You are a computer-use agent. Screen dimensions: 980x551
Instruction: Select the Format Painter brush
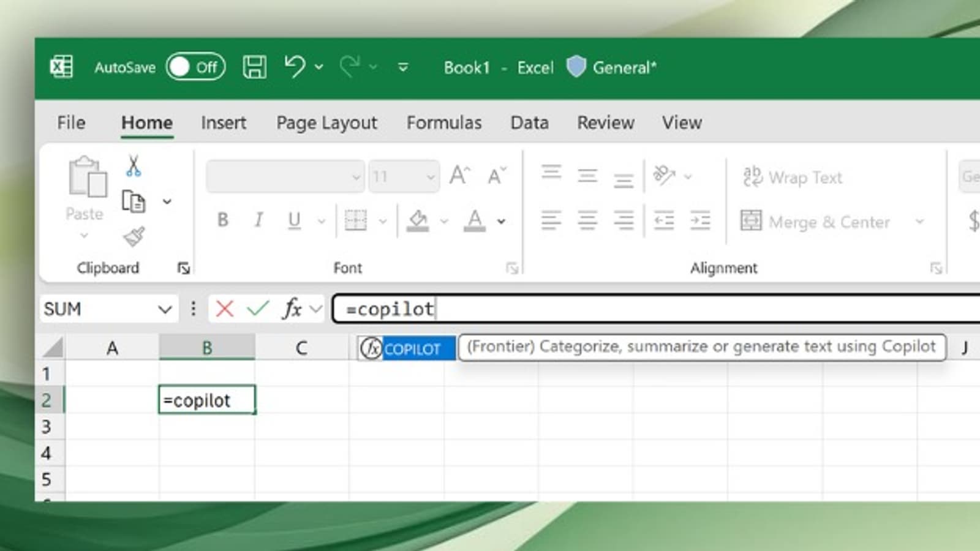click(x=134, y=236)
